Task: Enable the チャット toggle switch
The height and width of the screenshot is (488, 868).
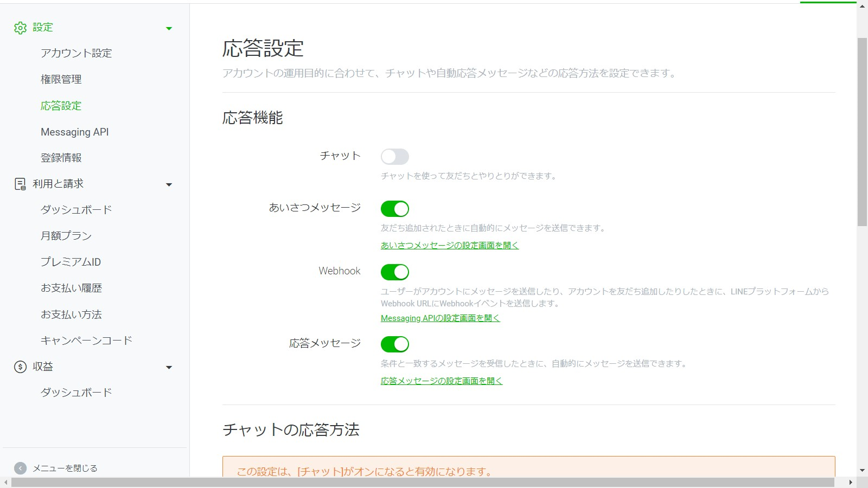Action: click(x=394, y=157)
